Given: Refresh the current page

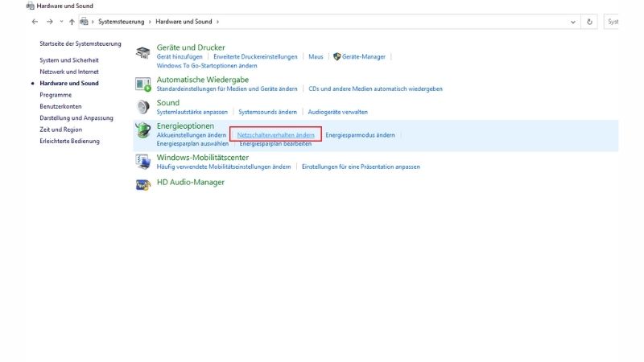Looking at the screenshot, I should [589, 22].
